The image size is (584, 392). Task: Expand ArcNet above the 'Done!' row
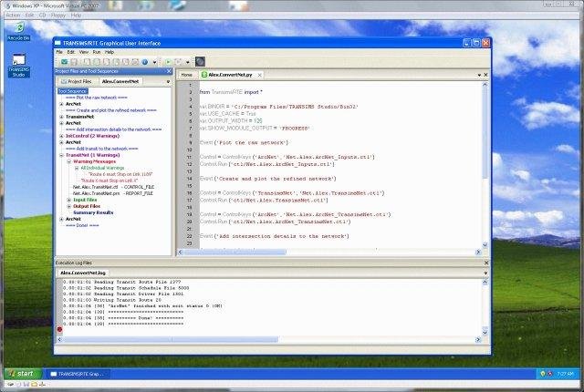click(61, 219)
